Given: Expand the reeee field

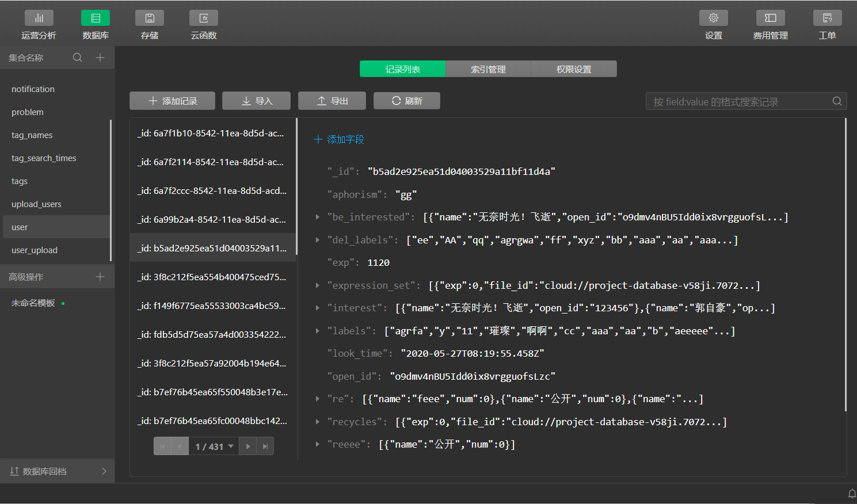Looking at the screenshot, I should pos(317,444).
